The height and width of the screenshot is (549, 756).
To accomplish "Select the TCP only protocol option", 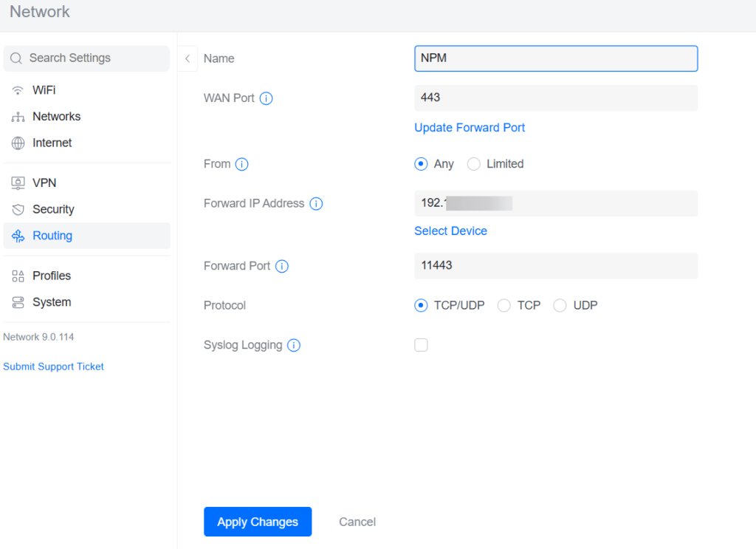I will tap(504, 306).
